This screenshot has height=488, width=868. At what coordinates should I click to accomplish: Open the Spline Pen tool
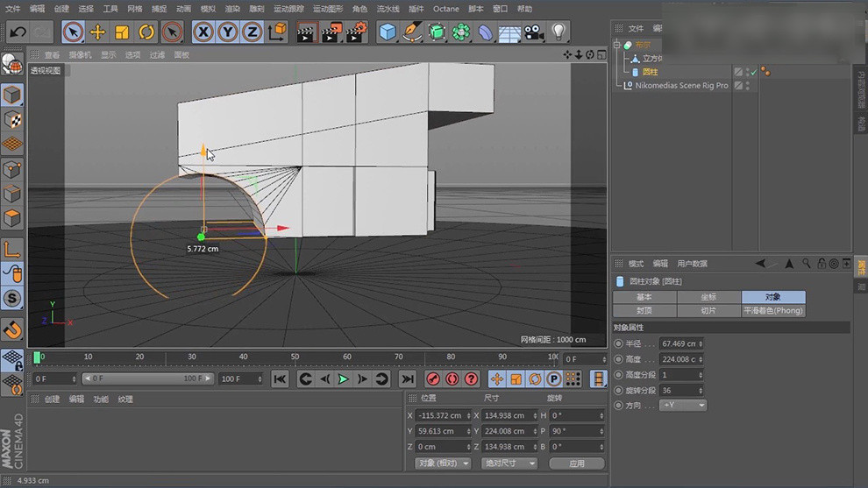click(x=412, y=32)
